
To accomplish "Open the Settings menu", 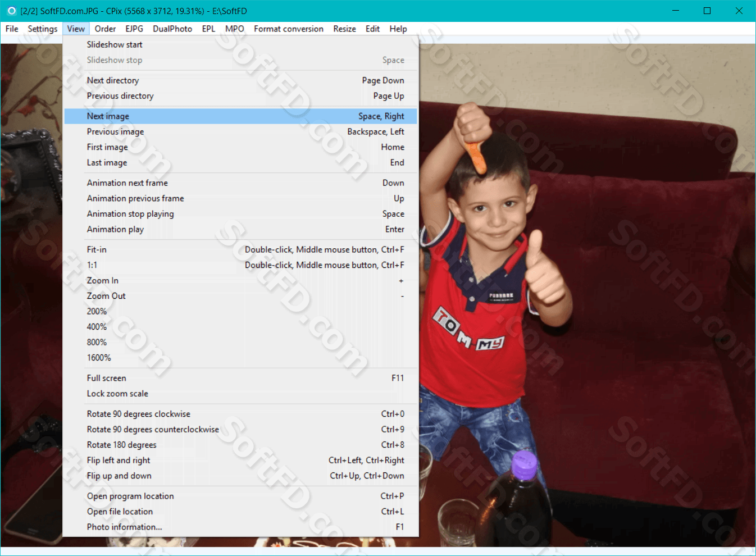I will [x=43, y=29].
